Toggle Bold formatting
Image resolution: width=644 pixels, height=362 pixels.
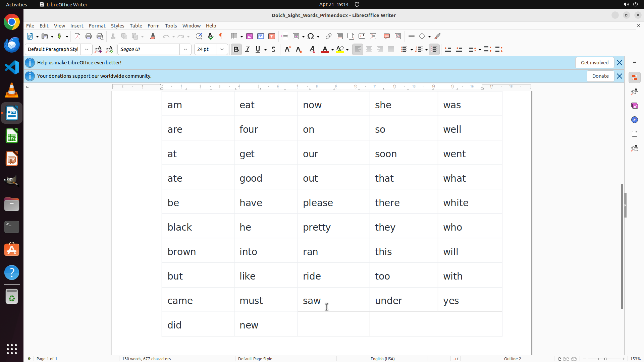click(236, 49)
